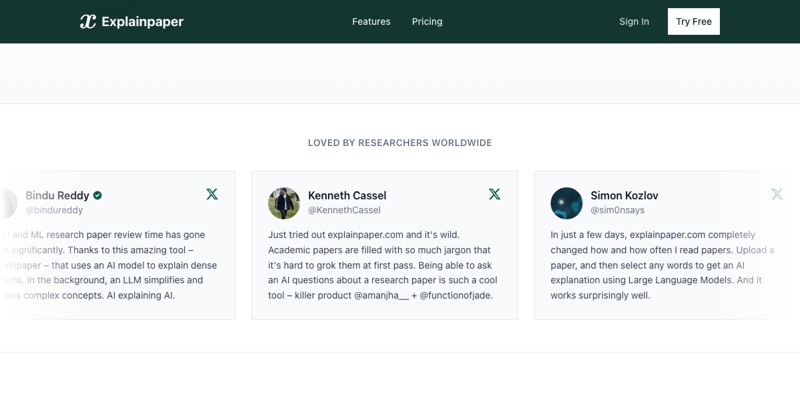Open the Features menu item
The height and width of the screenshot is (420, 800).
click(x=371, y=21)
